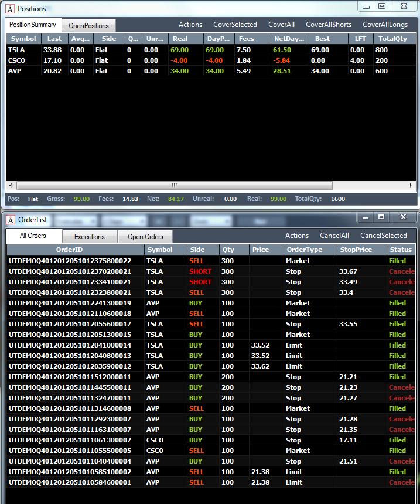This screenshot has height=504, width=420.
Task: Sort Positions by the Symbol column header
Action: pyautogui.click(x=24, y=39)
